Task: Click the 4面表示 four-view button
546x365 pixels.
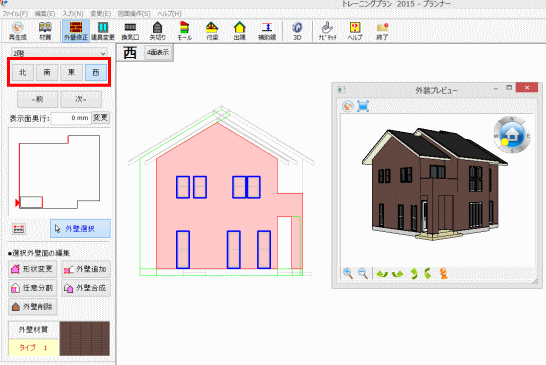Action: point(158,52)
